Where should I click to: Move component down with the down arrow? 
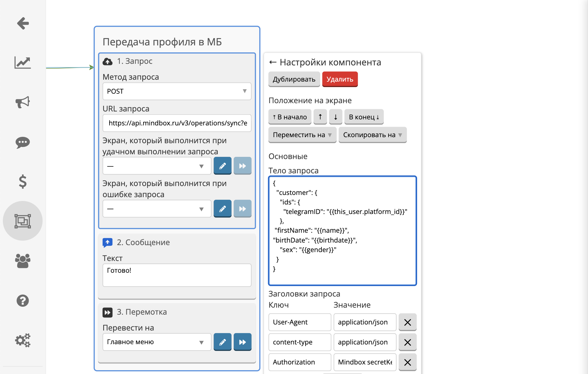point(335,117)
